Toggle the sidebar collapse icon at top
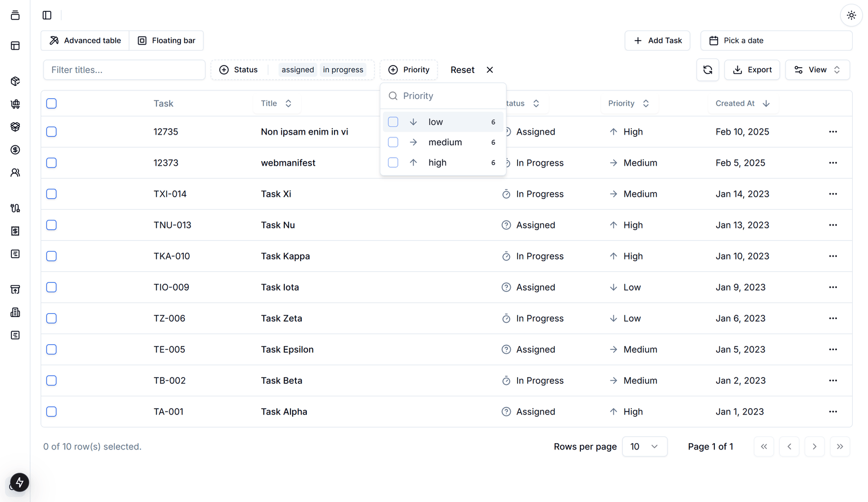 [x=46, y=15]
